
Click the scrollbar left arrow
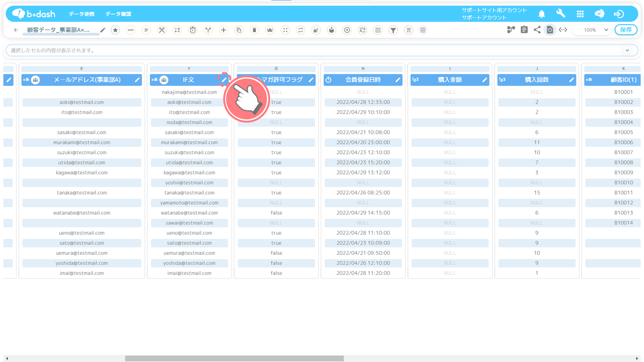7,358
